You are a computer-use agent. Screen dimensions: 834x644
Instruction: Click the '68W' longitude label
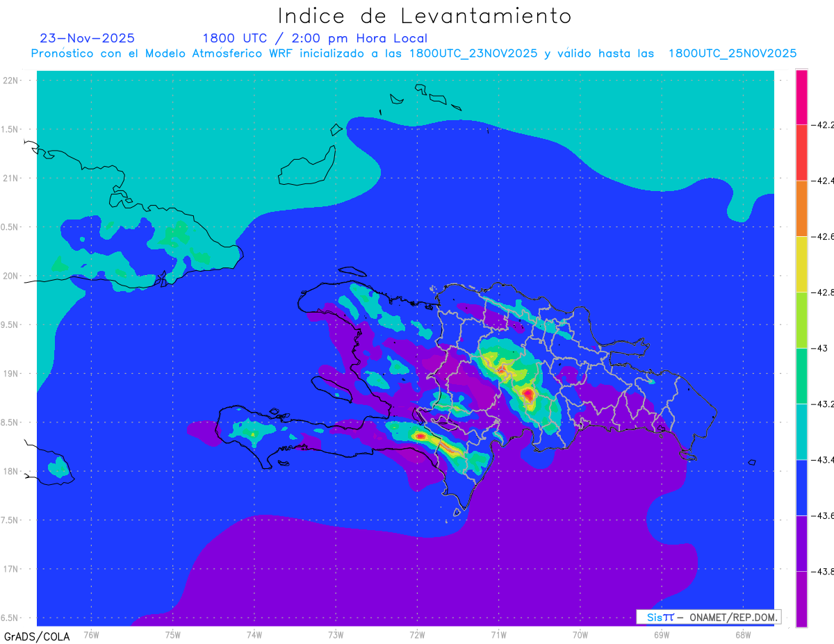point(743,634)
